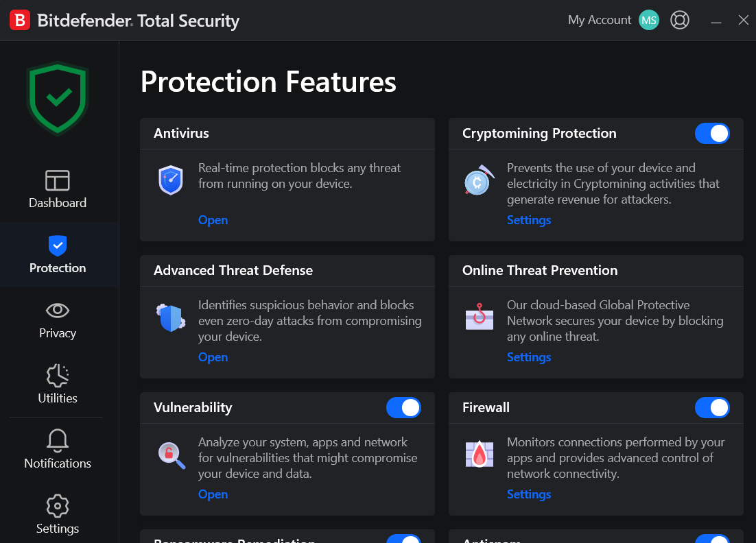Turn off the Vulnerability toggle
This screenshot has width=756, height=543.
click(403, 408)
